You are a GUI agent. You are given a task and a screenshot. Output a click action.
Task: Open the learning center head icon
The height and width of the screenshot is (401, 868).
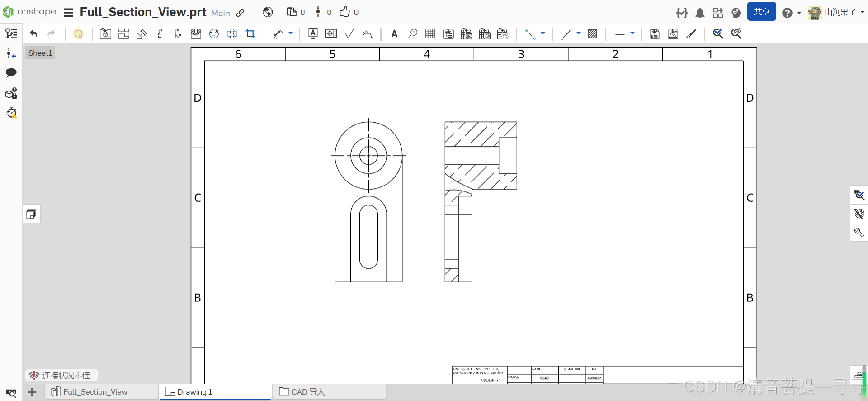(x=736, y=13)
